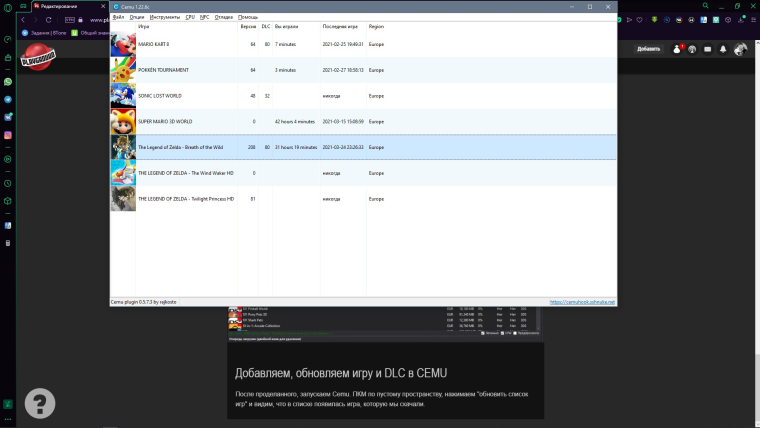Open the cemuhook link in status bar
The image size is (760, 428).
pyautogui.click(x=582, y=302)
